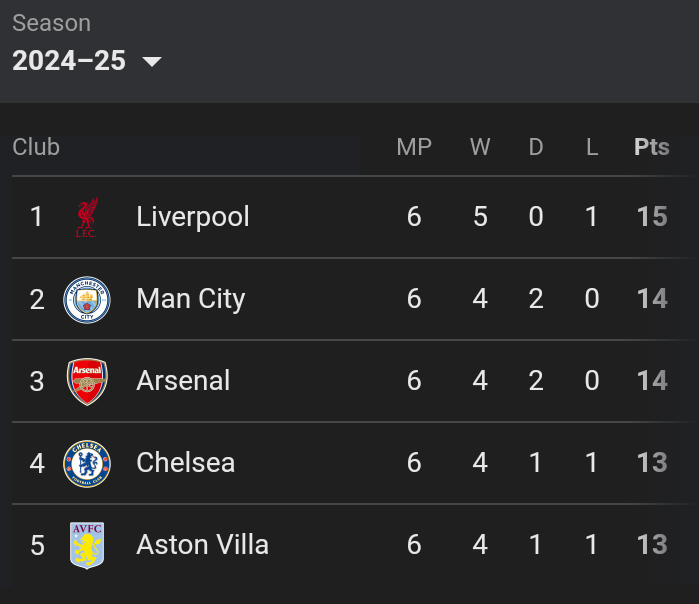This screenshot has width=699, height=604.
Task: Click the W column header
Action: point(480,147)
